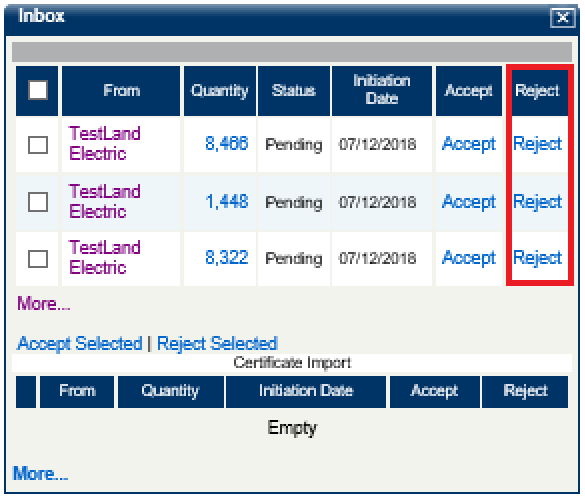Expand blue More... under Certificate Import

click(x=40, y=474)
